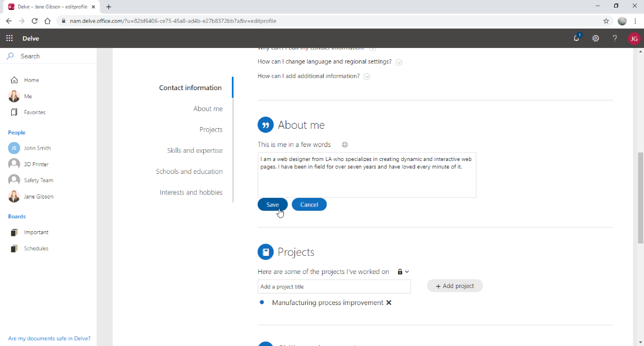Click the Projects section circle icon
The width and height of the screenshot is (644, 346).
tap(265, 252)
